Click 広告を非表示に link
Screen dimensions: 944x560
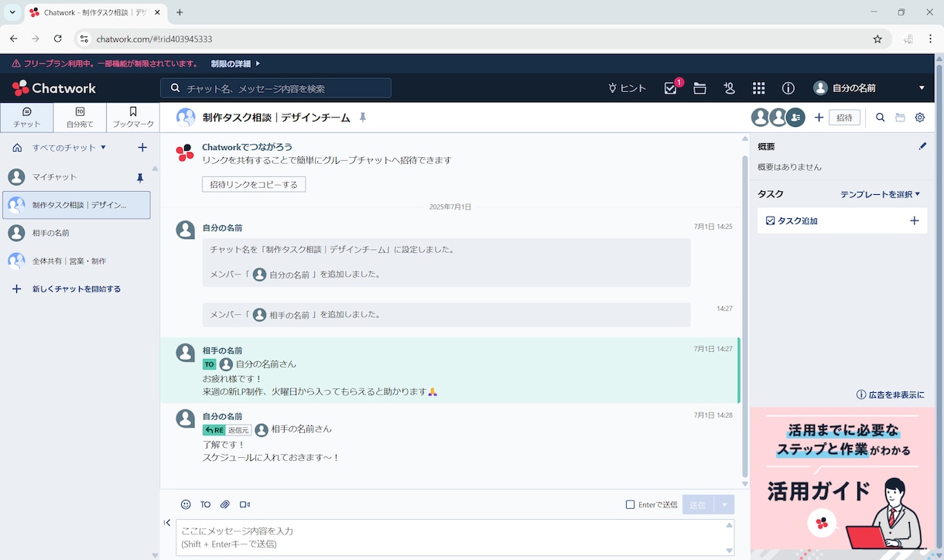[x=891, y=394]
